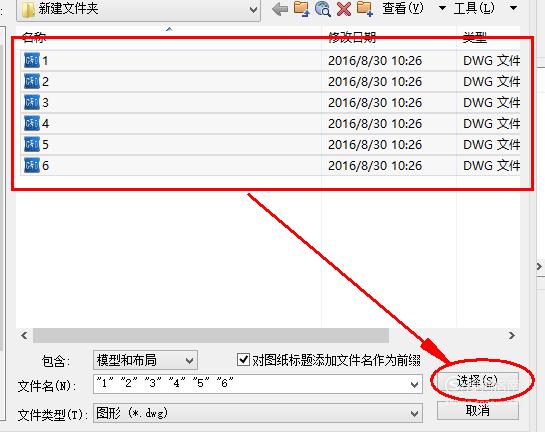545x432 pixels.
Task: Sort by the 类型 column header
Action: [x=475, y=37]
